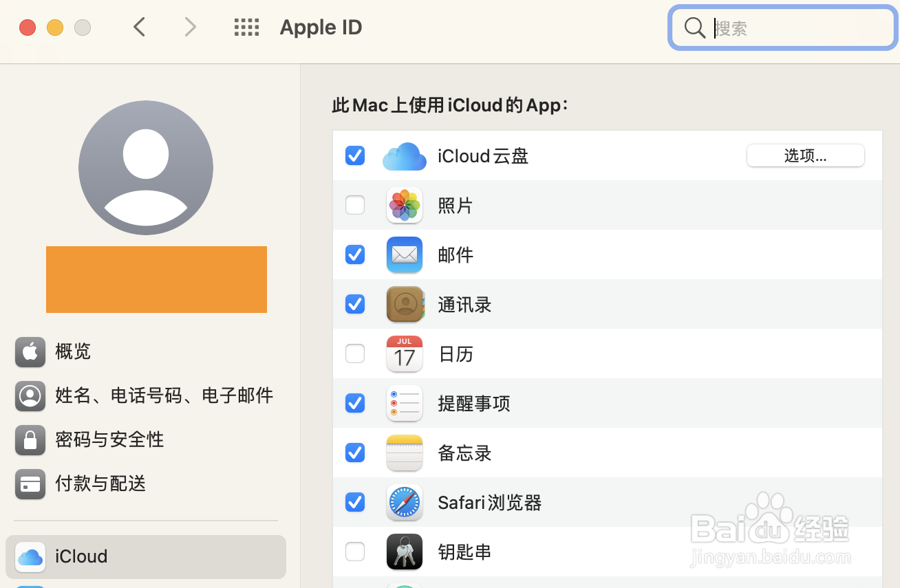Viewport: 900px width, 588px height.
Task: Uncheck the Mail (邮件) checkbox
Action: click(355, 254)
